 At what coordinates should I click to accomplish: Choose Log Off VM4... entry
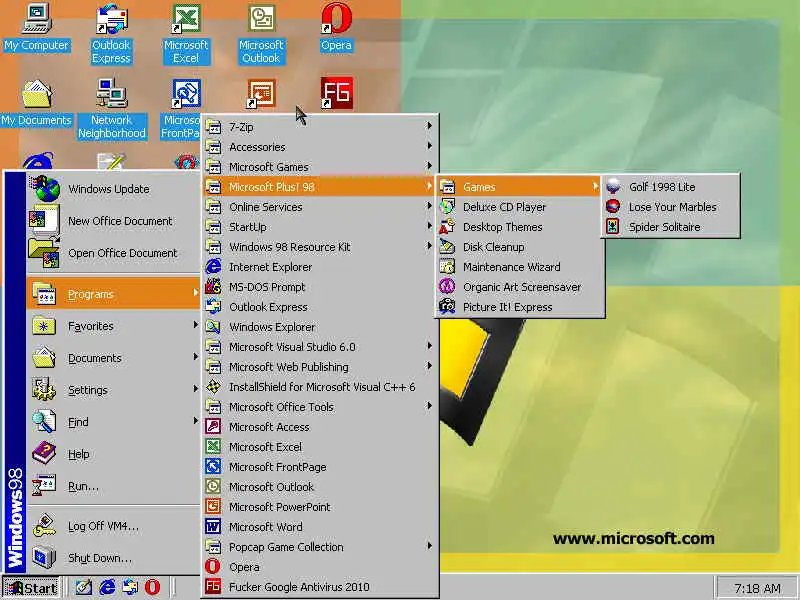coord(113,526)
